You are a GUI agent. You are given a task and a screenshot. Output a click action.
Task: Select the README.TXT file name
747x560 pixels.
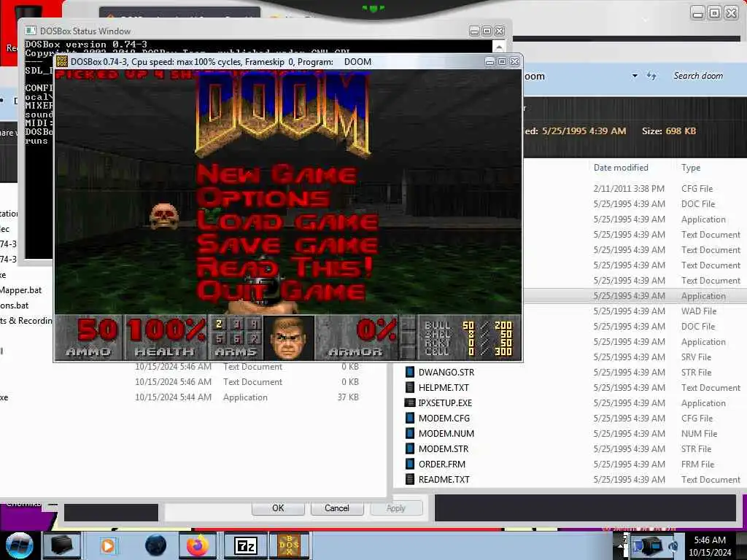pyautogui.click(x=444, y=480)
